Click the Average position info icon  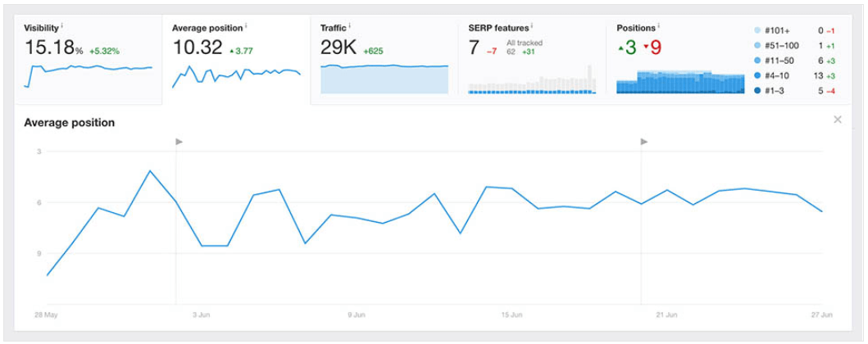pyautogui.click(x=246, y=25)
